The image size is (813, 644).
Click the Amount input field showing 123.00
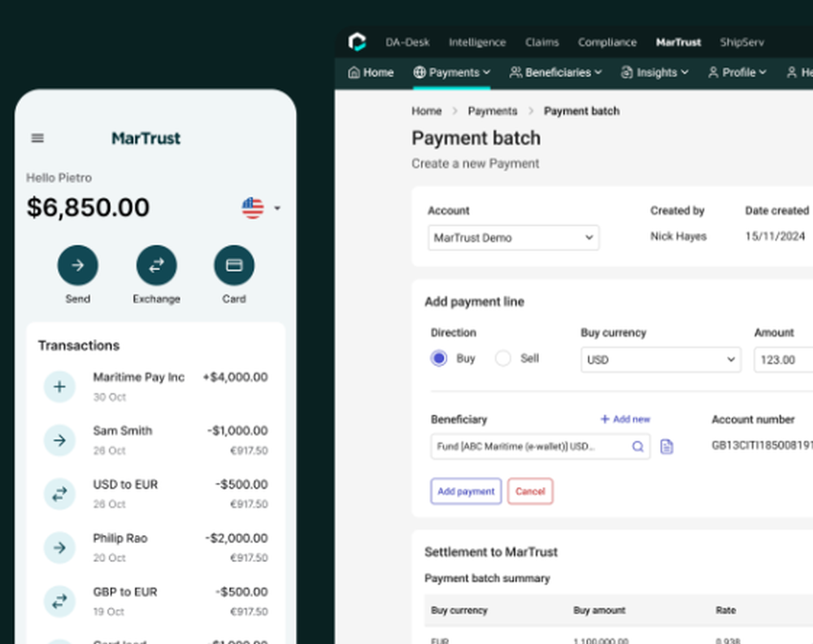tap(784, 359)
